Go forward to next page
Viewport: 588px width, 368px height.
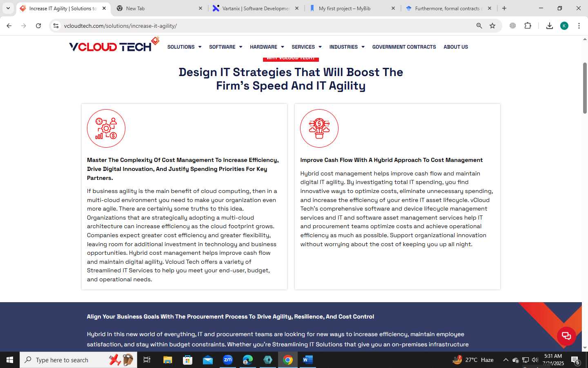pos(24,26)
